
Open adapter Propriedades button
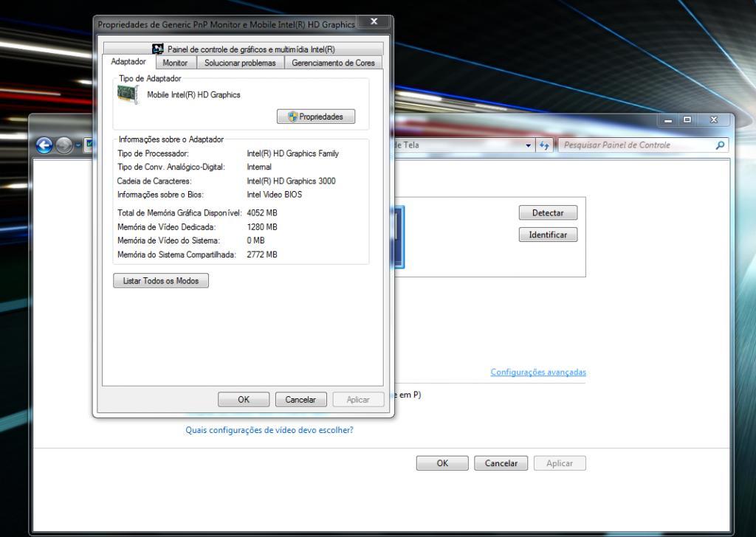pos(316,117)
